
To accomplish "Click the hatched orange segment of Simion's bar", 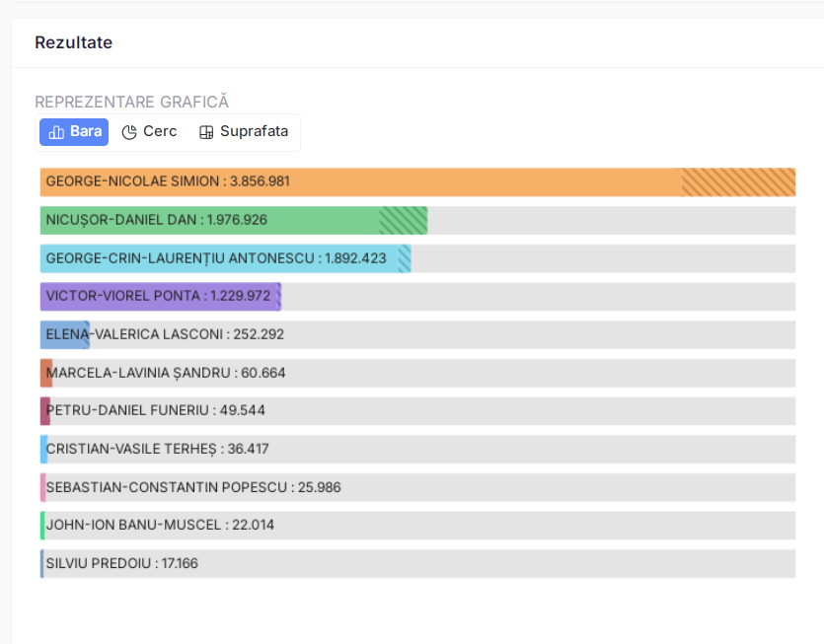I will pyautogui.click(x=738, y=182).
